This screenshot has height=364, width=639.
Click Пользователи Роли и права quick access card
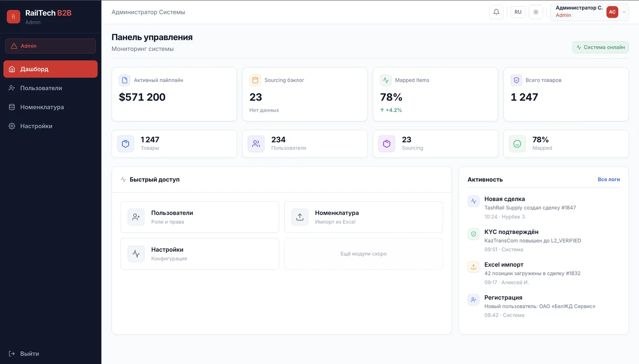pyautogui.click(x=199, y=217)
